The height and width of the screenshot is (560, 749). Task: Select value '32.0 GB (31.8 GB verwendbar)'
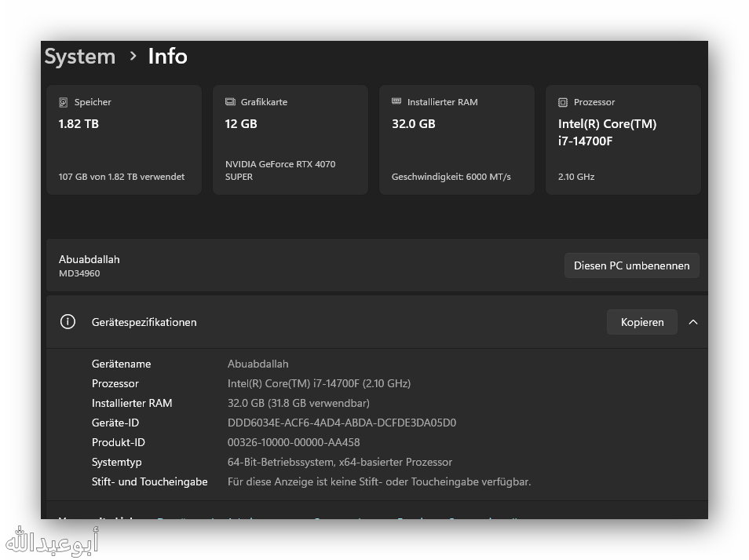298,403
